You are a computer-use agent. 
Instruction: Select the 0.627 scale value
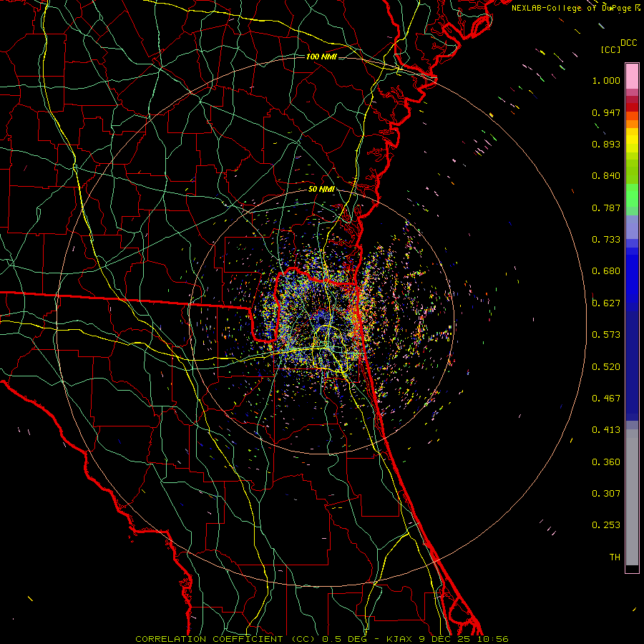[x=606, y=303]
